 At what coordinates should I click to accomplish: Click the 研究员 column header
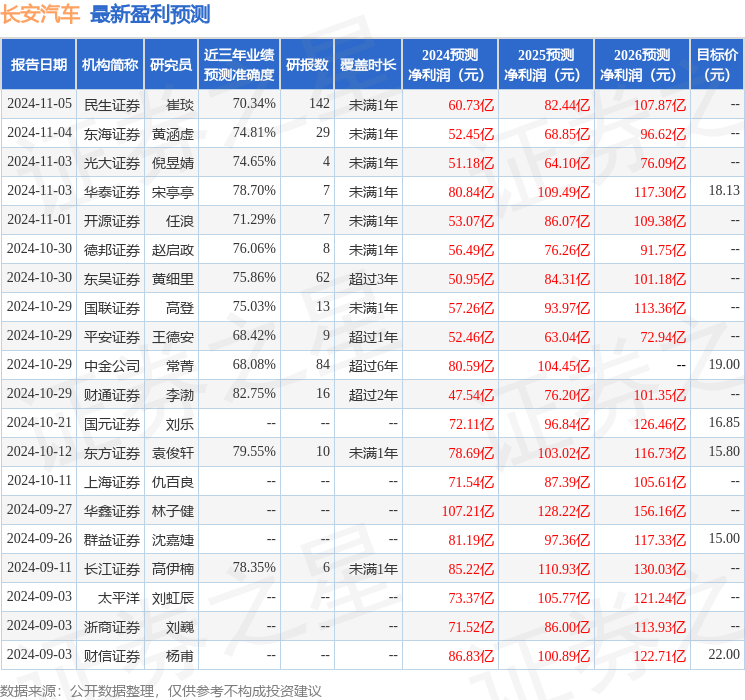(171, 65)
